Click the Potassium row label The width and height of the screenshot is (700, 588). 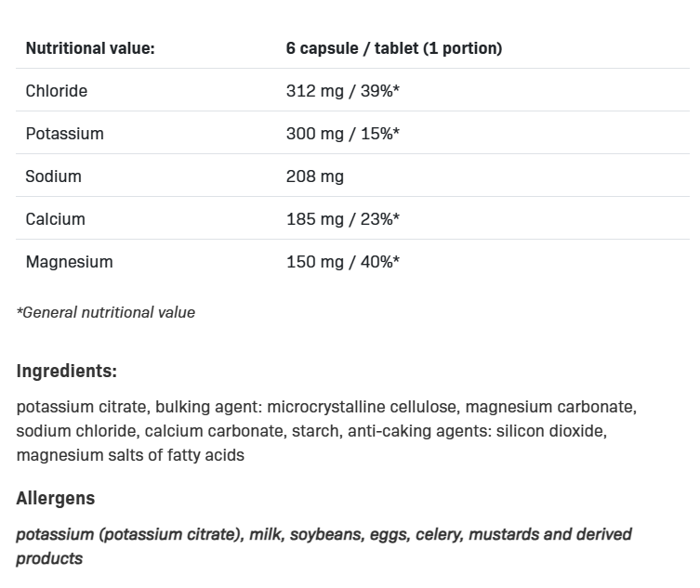65,134
